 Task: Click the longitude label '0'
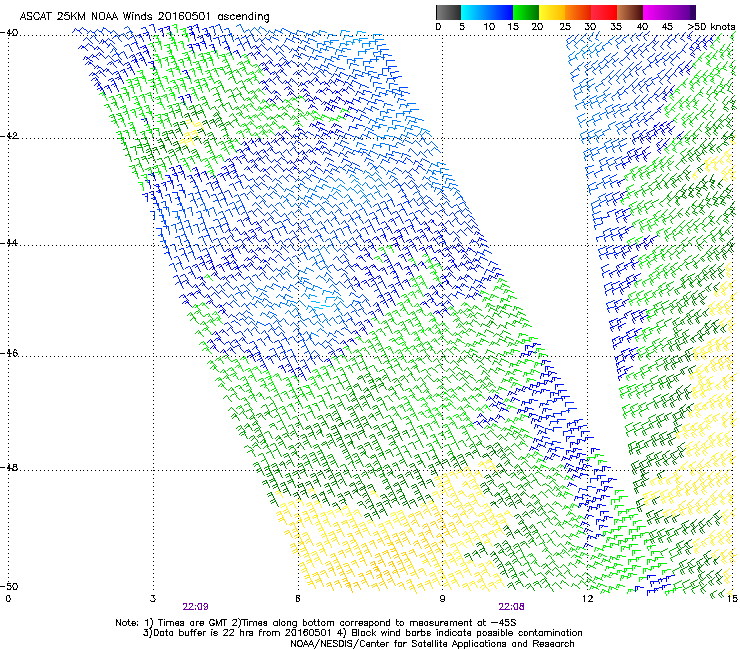click(x=8, y=599)
